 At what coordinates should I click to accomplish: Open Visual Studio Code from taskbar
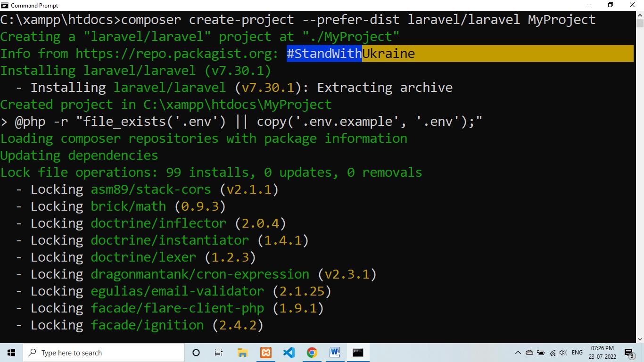pyautogui.click(x=289, y=353)
